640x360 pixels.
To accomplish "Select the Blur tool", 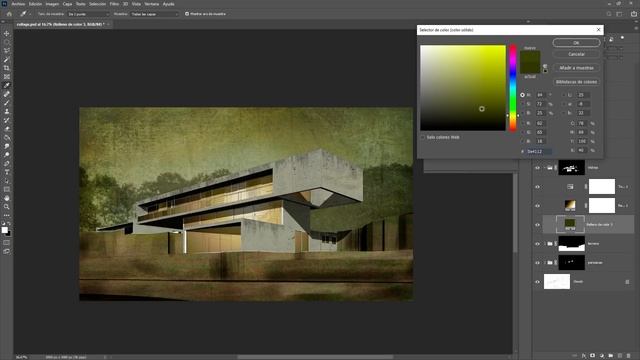I will click(7, 146).
